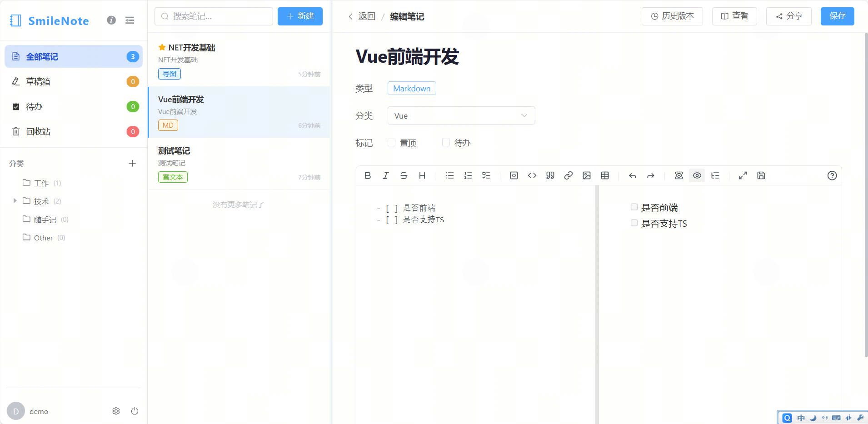This screenshot has width=868, height=424.
Task: Apply italic formatting in the editor toolbar
Action: coord(386,175)
